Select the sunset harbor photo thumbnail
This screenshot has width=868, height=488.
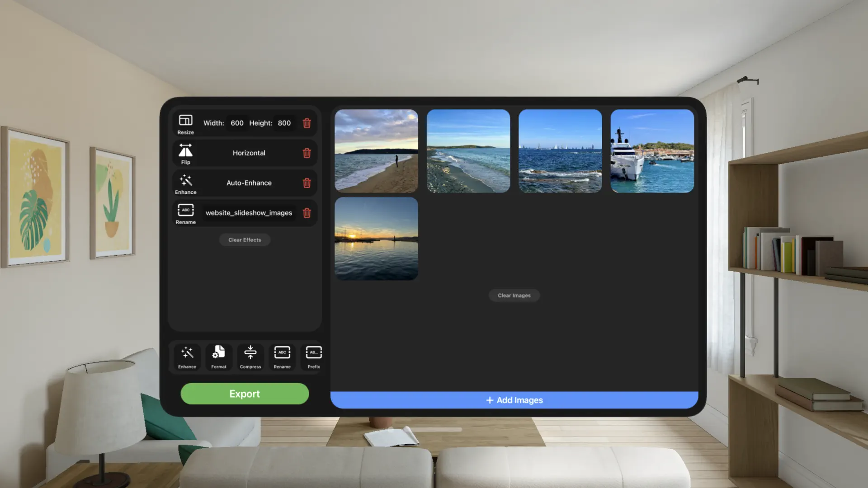click(376, 239)
